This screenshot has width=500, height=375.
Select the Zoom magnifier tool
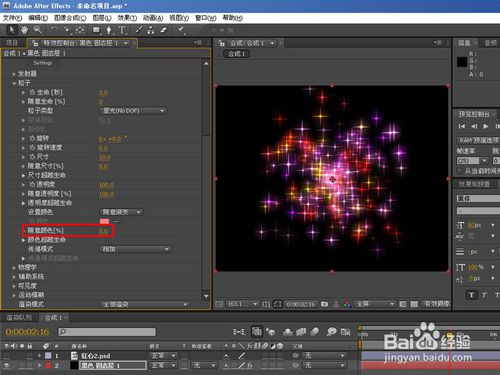pos(38,30)
